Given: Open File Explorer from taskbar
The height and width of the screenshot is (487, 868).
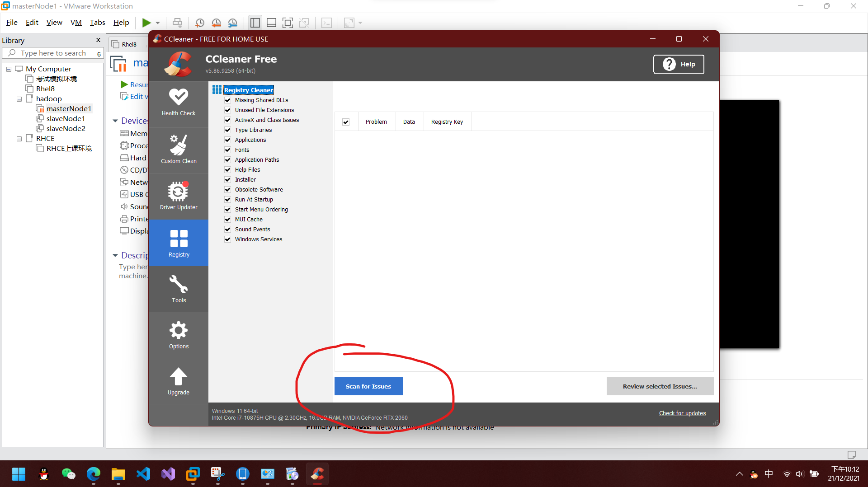Looking at the screenshot, I should pyautogui.click(x=118, y=474).
